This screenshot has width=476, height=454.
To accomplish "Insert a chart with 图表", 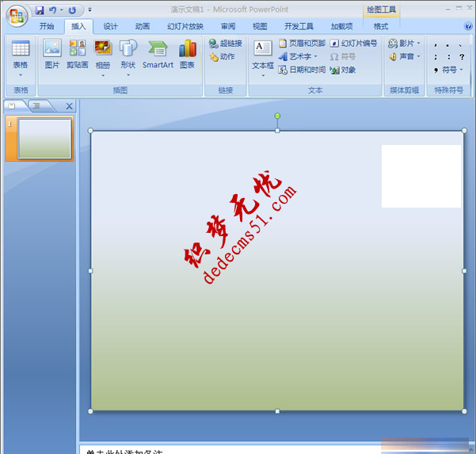I will tap(187, 54).
